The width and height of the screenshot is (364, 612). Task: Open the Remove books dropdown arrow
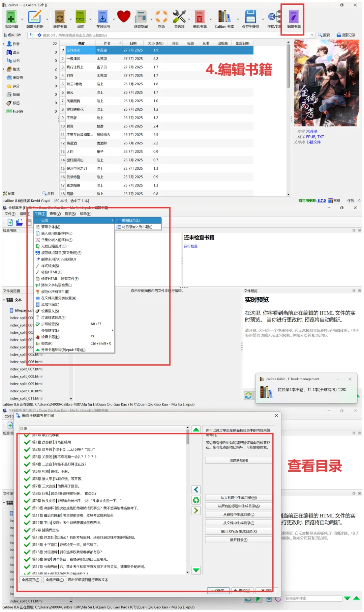(211, 19)
